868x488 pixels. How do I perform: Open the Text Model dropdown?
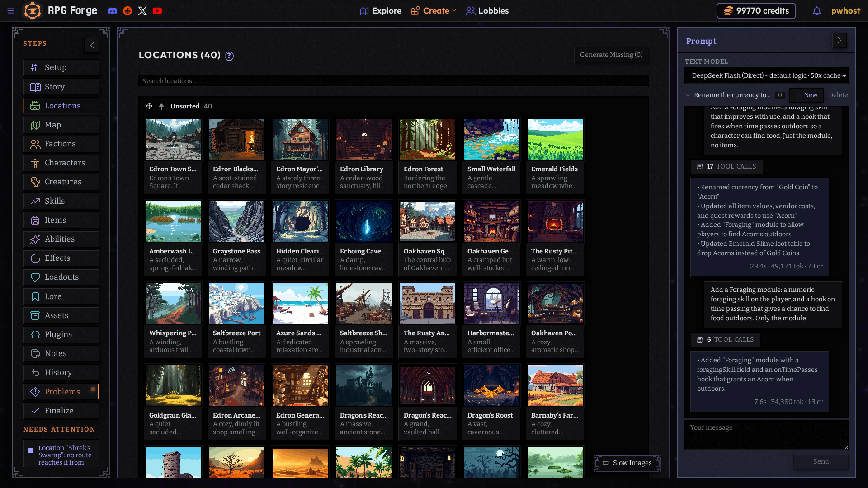766,75
